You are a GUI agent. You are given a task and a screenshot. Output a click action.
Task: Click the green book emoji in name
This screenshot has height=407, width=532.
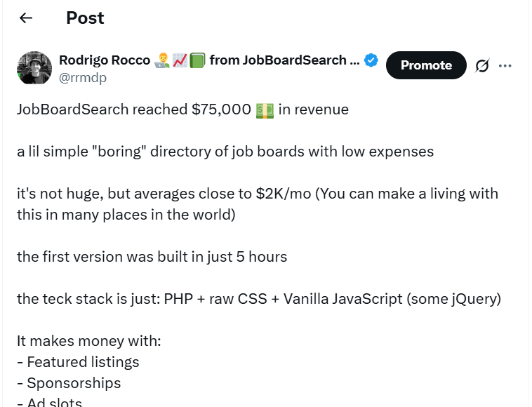[197, 60]
